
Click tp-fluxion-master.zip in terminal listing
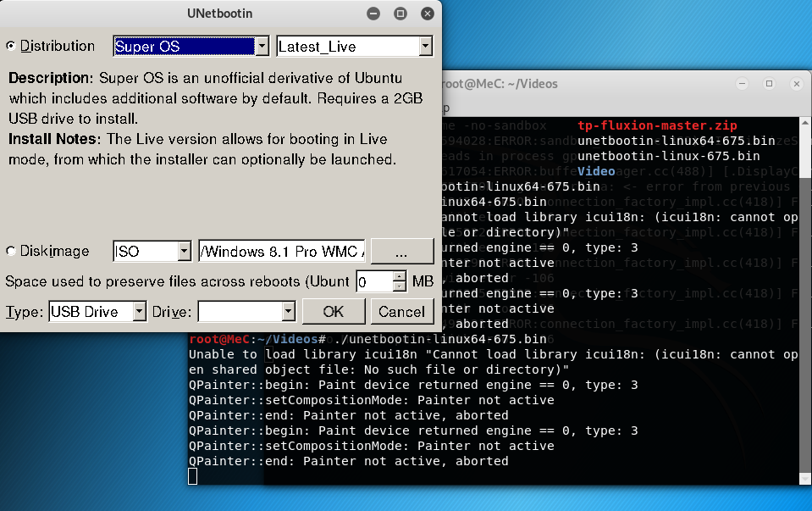pos(657,125)
